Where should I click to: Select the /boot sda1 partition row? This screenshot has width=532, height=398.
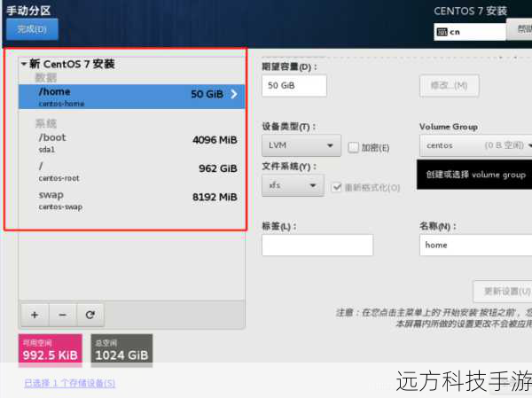pyautogui.click(x=131, y=143)
